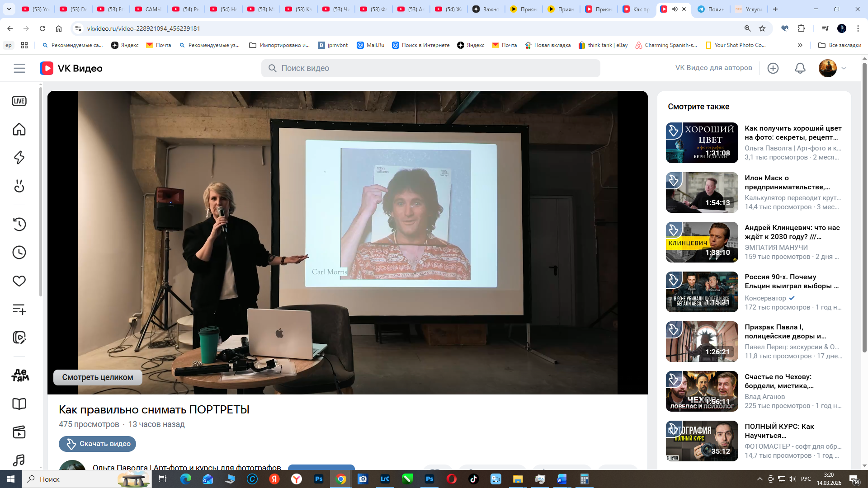
Task: Click Смотреть целиком button on video
Action: [x=98, y=377]
